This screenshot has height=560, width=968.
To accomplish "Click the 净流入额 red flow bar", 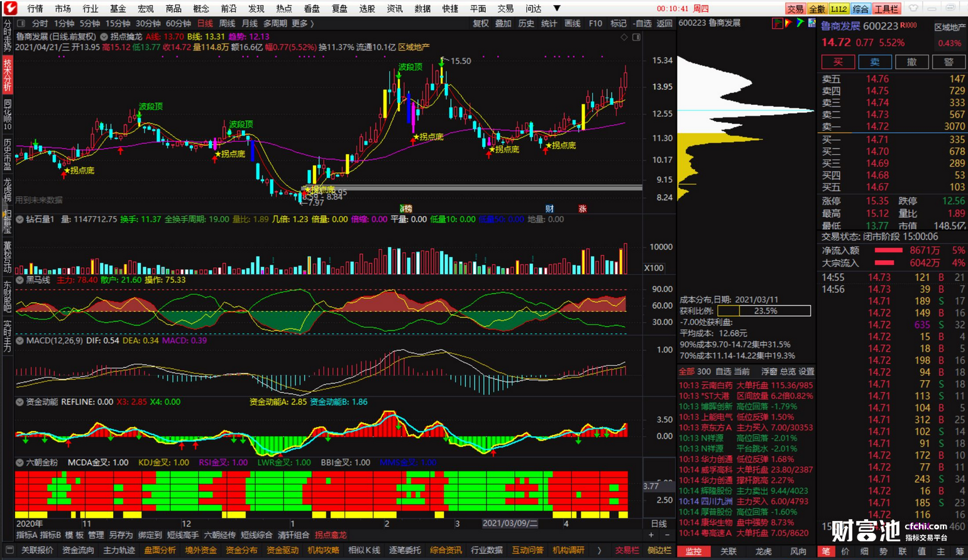I will tap(888, 250).
